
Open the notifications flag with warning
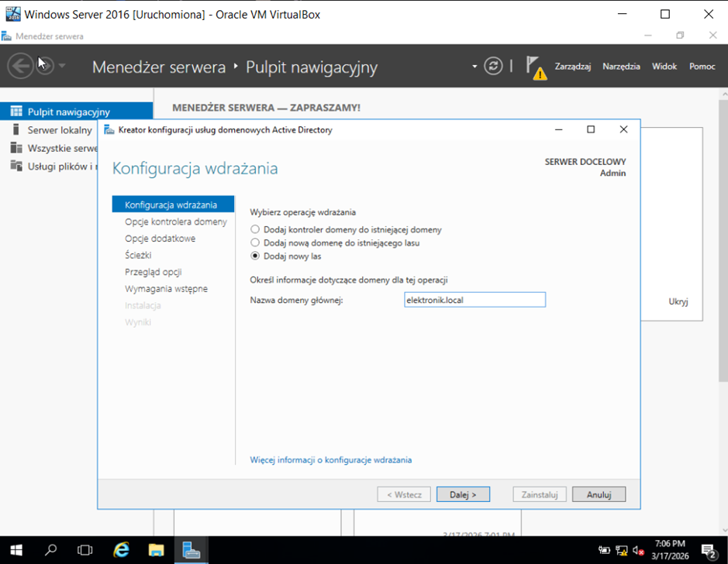535,67
